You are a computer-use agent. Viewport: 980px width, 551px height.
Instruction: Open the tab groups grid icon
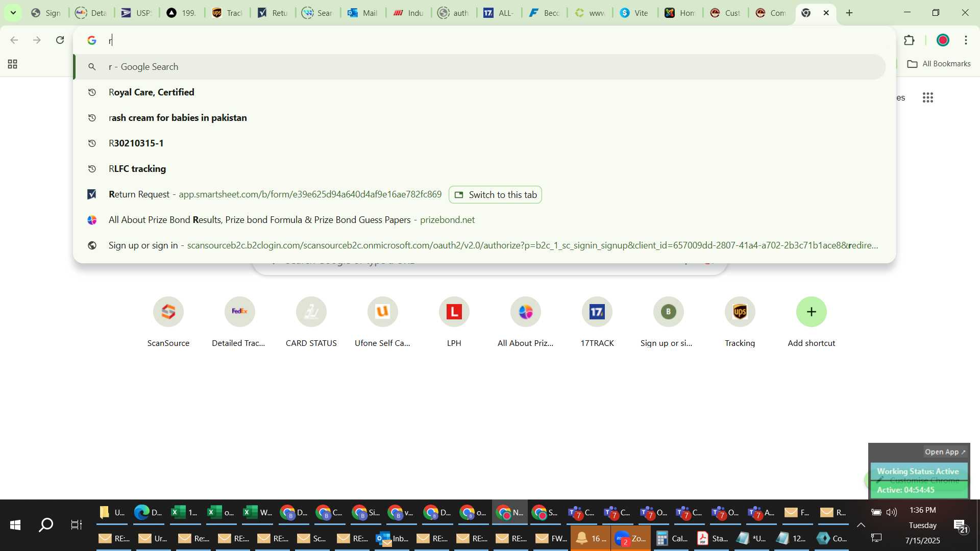pos(13,64)
